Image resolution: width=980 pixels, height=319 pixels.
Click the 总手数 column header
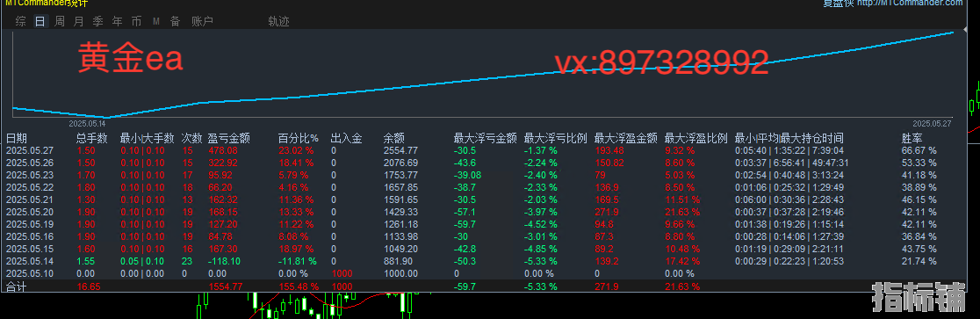[92, 138]
